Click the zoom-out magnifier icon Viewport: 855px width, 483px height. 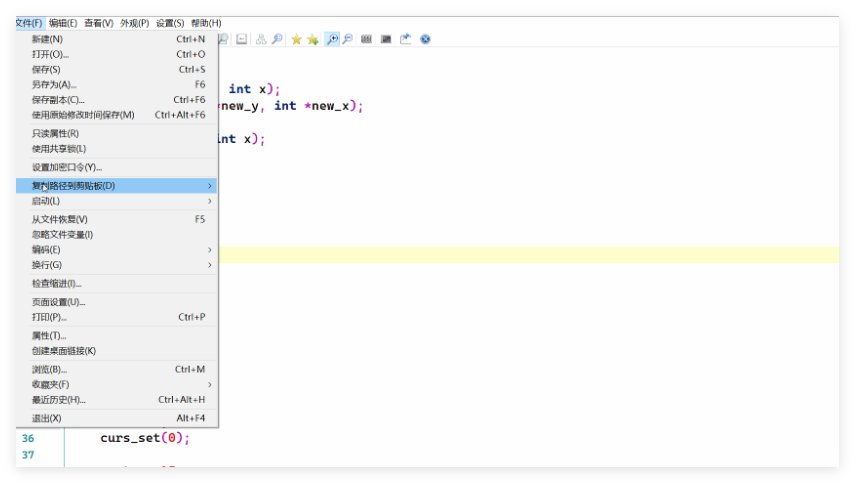347,39
